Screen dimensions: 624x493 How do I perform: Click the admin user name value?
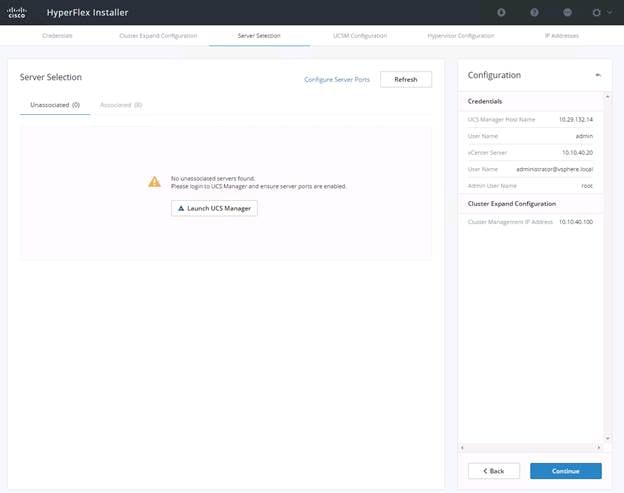[x=584, y=136]
